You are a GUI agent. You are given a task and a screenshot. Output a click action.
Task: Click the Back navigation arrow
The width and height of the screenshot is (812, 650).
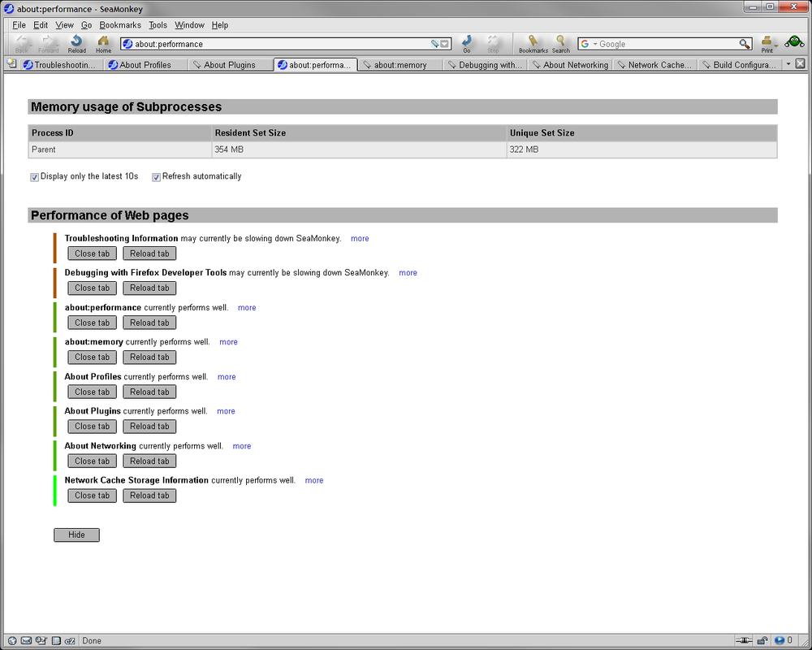(22, 44)
